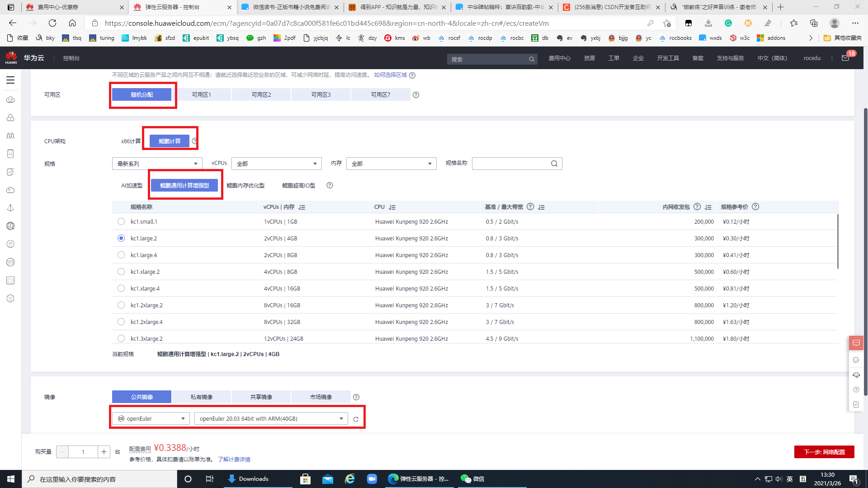Expand the规格名称 series dropdown
This screenshot has height=488, width=868.
coord(156,163)
